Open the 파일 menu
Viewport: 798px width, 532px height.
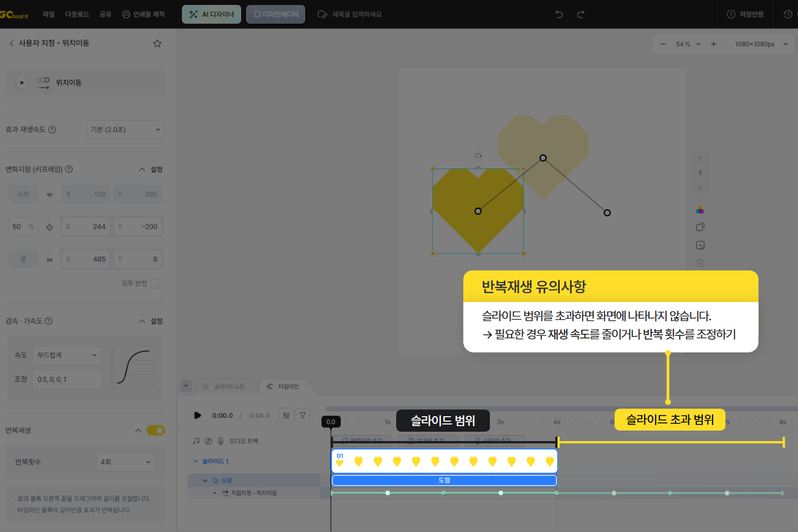pos(49,14)
